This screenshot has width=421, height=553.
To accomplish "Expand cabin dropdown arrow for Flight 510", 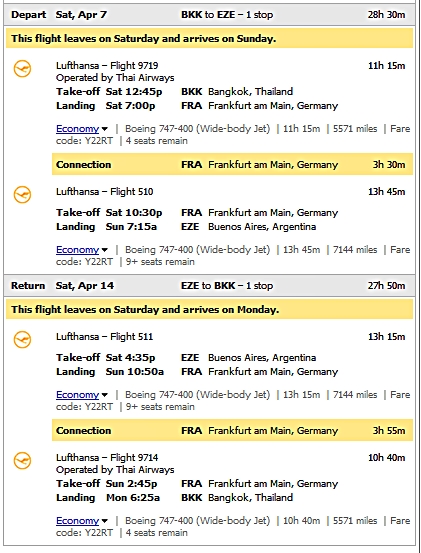I will [105, 250].
